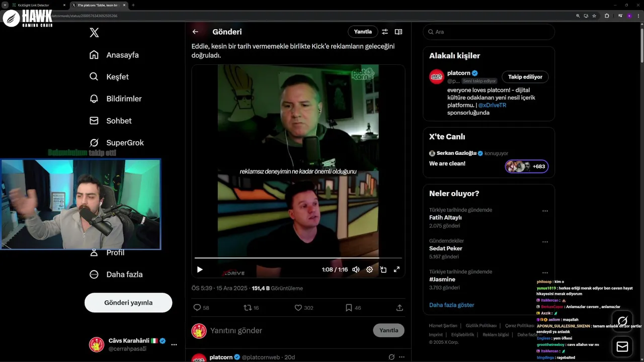
Task: Open the purple browser profile avatar
Action: (x=629, y=16)
